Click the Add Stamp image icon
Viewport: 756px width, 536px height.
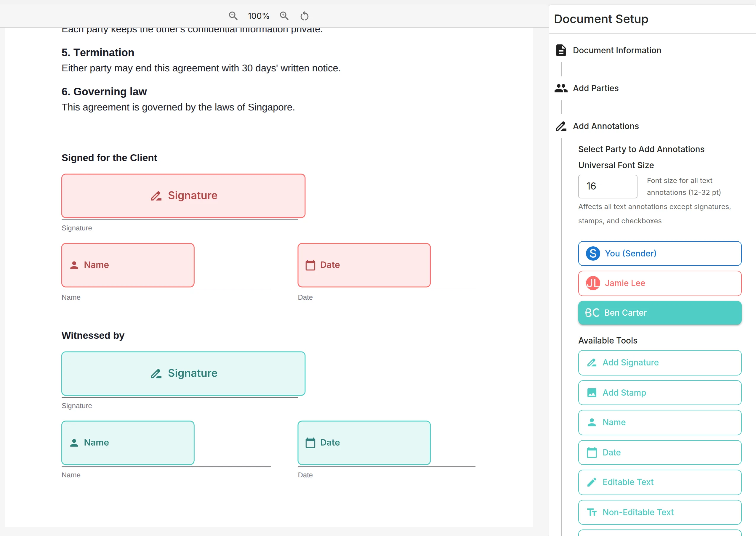592,393
